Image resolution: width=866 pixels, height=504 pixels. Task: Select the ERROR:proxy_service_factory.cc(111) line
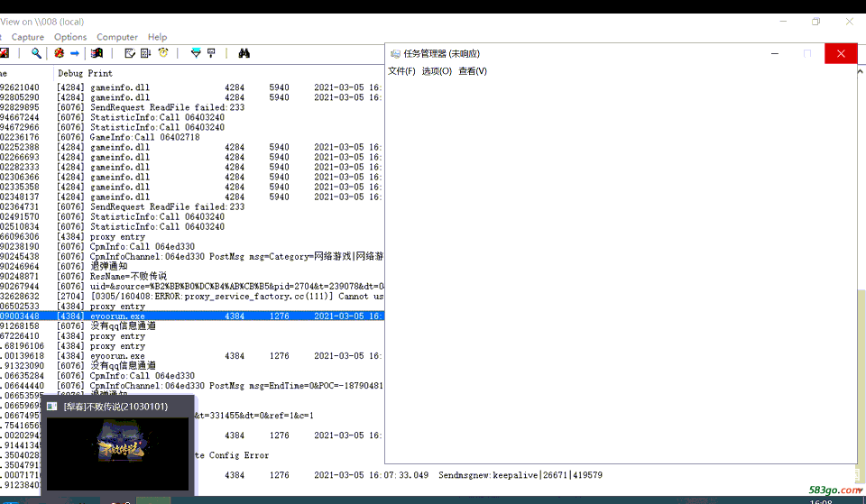point(191,296)
